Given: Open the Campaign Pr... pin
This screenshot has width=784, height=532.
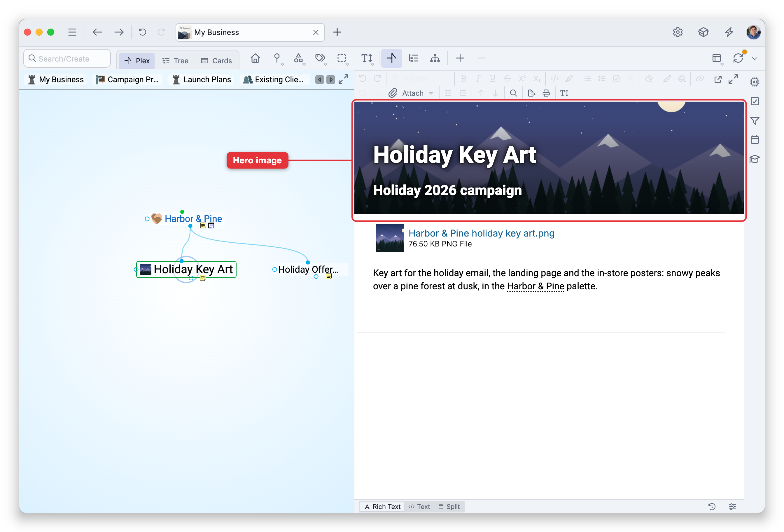Looking at the screenshot, I should 127,80.
